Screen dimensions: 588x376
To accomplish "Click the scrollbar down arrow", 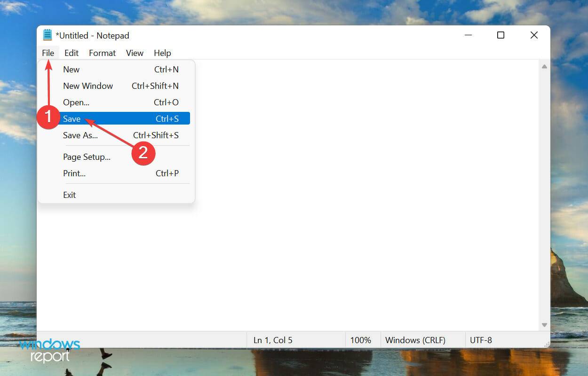I will point(544,324).
